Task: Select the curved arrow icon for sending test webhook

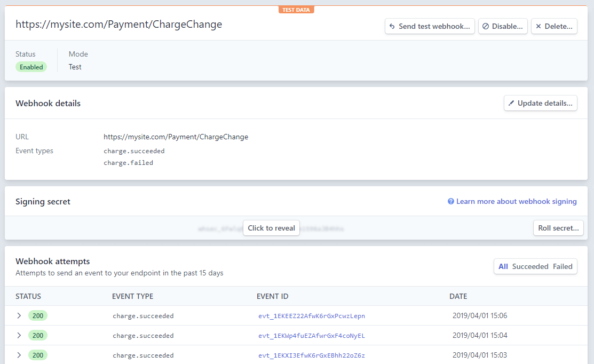Action: [x=393, y=26]
